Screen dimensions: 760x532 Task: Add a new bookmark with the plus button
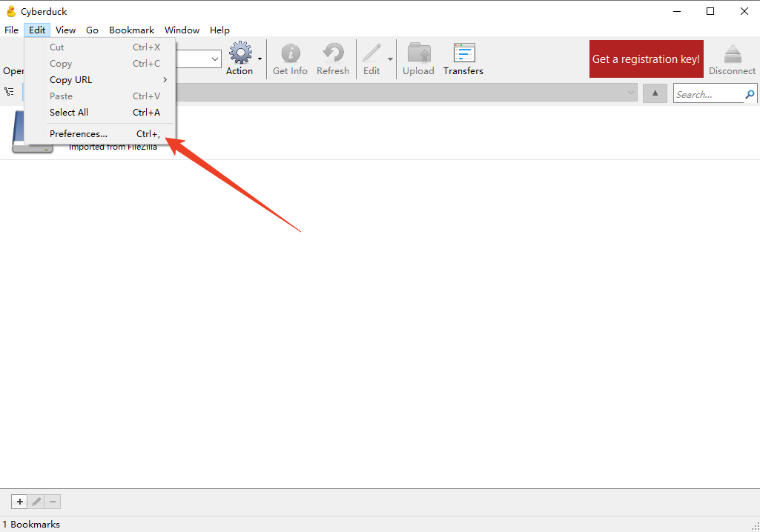click(19, 502)
